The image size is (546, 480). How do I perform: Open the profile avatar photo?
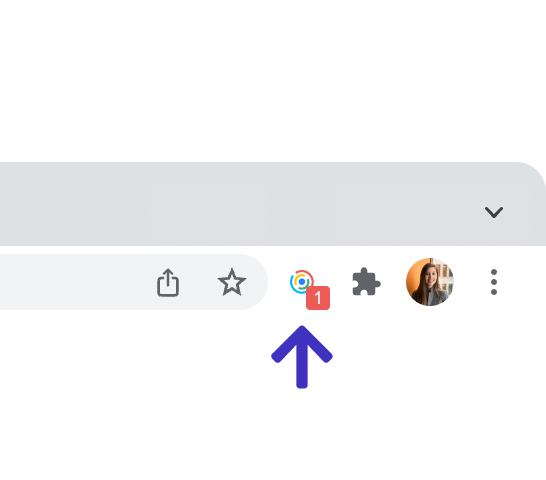(x=430, y=282)
